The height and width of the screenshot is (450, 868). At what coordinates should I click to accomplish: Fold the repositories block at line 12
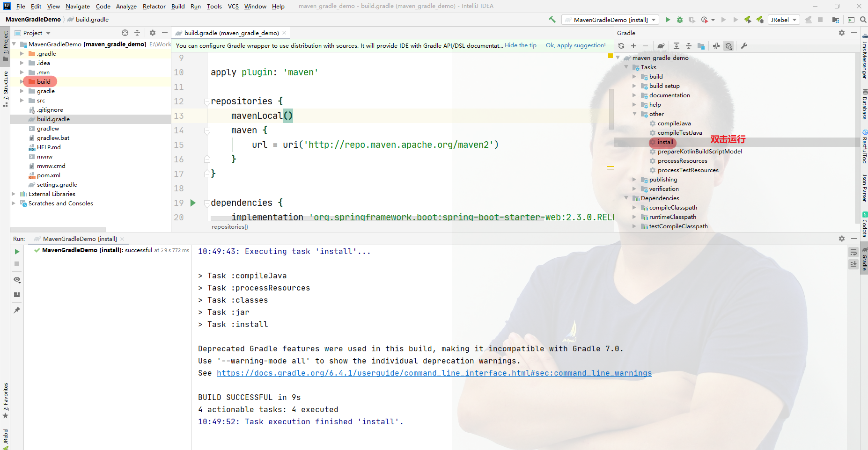pyautogui.click(x=207, y=102)
